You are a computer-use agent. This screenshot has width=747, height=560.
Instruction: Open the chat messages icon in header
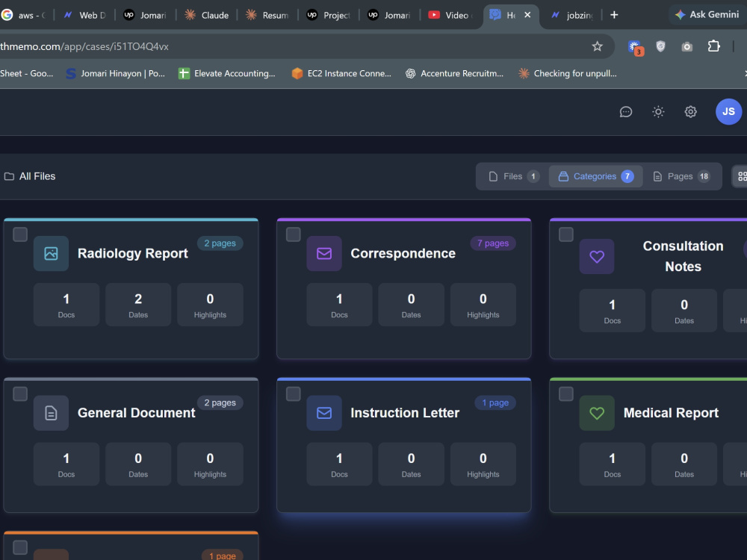click(625, 112)
